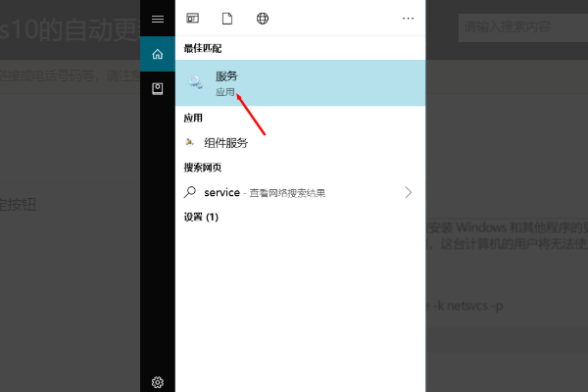This screenshot has height=392, width=588.
Task: Filter results by documents icon
Action: coord(227,18)
